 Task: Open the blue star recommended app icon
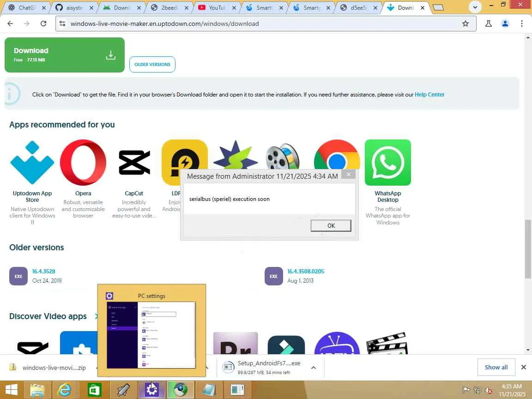tap(236, 155)
